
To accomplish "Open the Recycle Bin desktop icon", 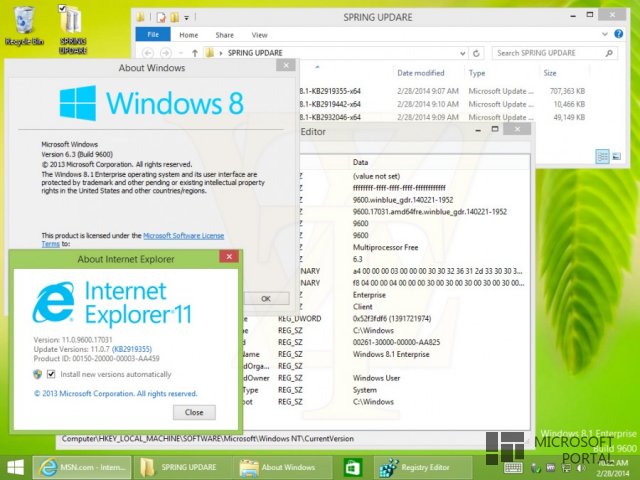I will tap(24, 25).
